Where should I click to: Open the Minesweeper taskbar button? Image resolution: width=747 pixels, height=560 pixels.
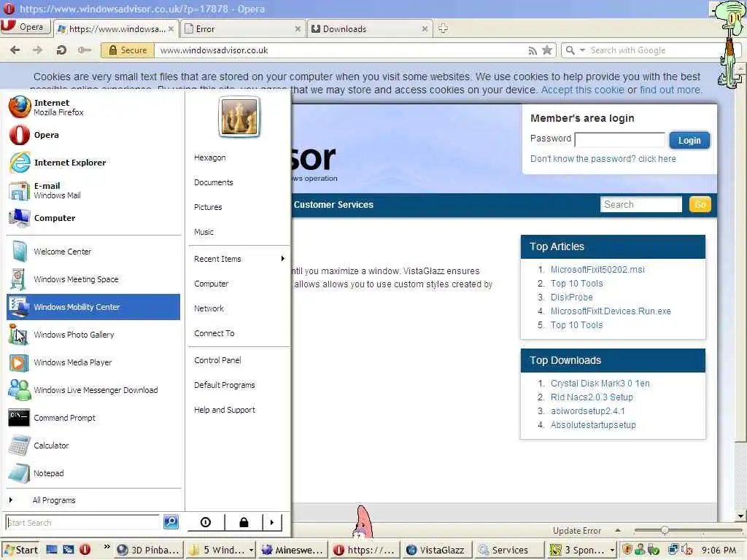coord(293,550)
